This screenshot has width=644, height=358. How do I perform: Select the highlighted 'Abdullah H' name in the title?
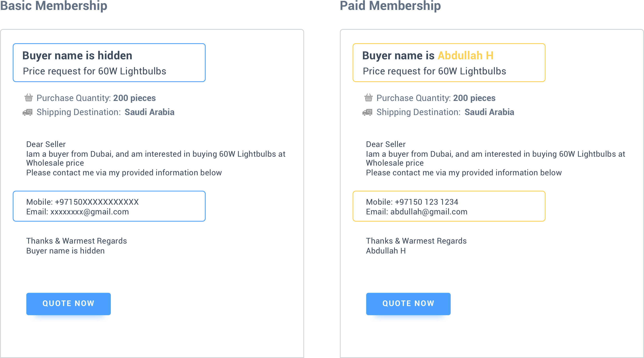tap(466, 56)
